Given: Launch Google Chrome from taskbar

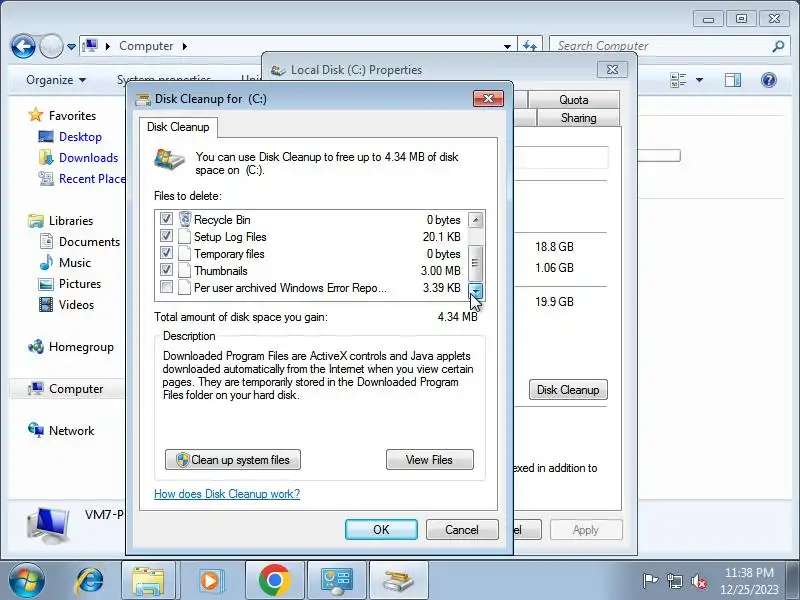Looking at the screenshot, I should 274,581.
